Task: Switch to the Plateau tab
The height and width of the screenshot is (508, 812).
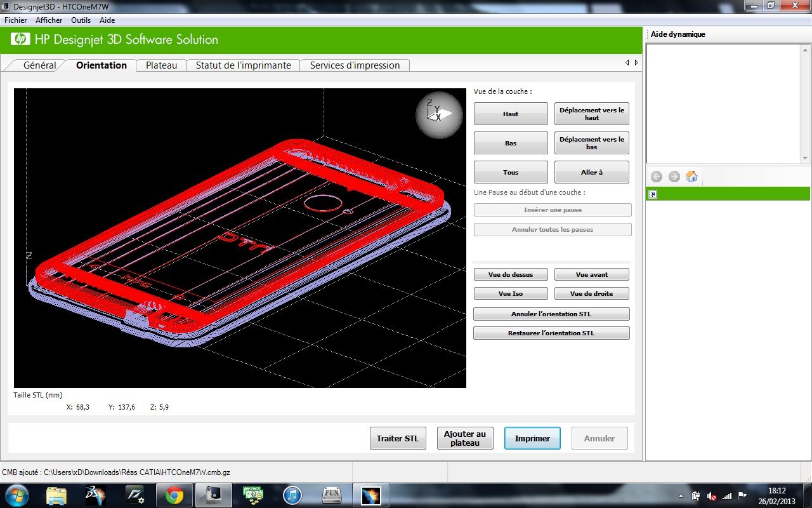Action: pyautogui.click(x=161, y=65)
